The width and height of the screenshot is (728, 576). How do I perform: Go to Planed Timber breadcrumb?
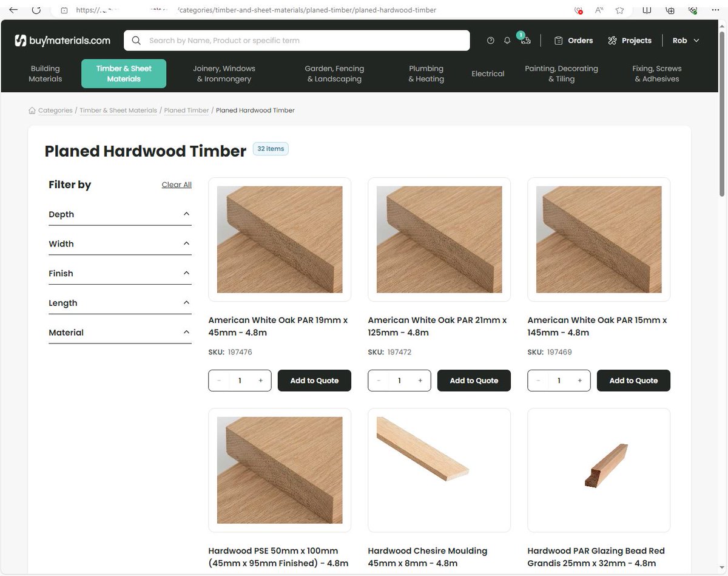click(186, 110)
